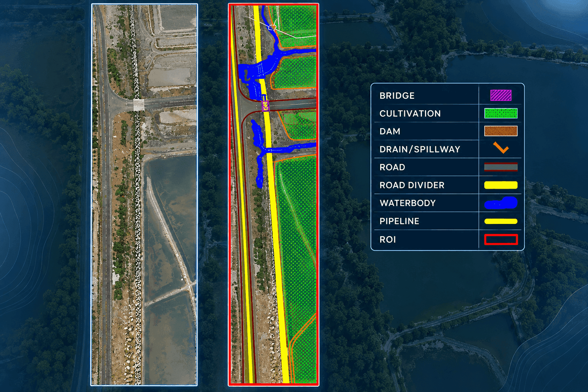
Task: Click the DAM legend label
Action: [x=390, y=131]
